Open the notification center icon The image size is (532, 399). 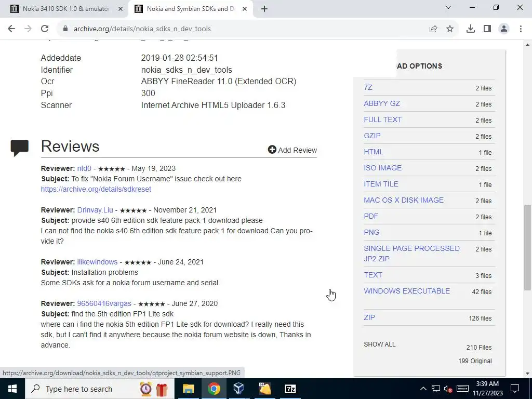click(515, 389)
